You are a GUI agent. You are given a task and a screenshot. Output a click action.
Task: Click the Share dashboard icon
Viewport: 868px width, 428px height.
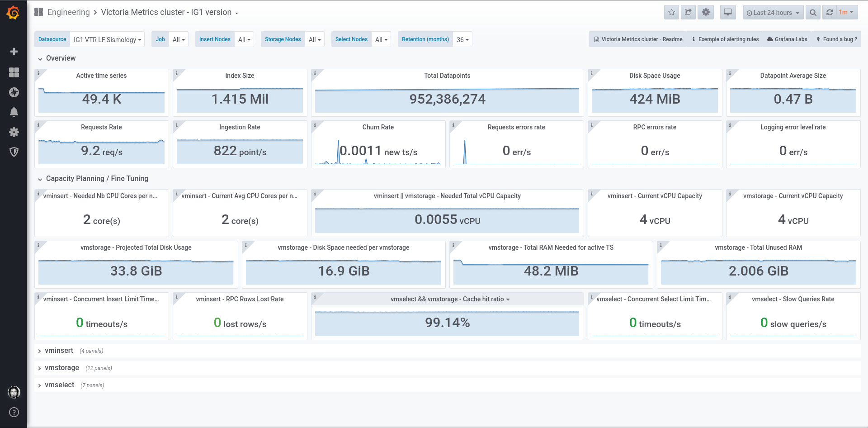tap(688, 12)
